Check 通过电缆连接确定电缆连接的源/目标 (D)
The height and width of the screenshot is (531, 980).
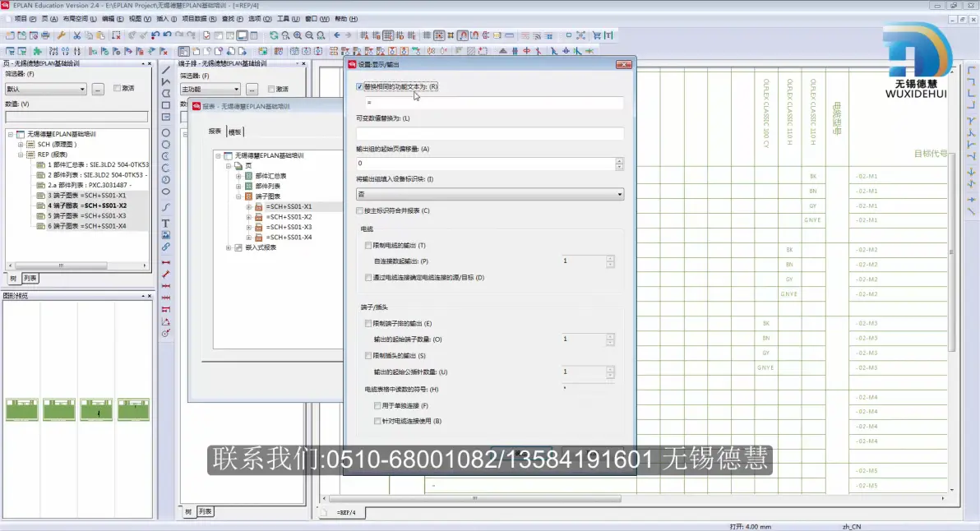click(x=368, y=277)
